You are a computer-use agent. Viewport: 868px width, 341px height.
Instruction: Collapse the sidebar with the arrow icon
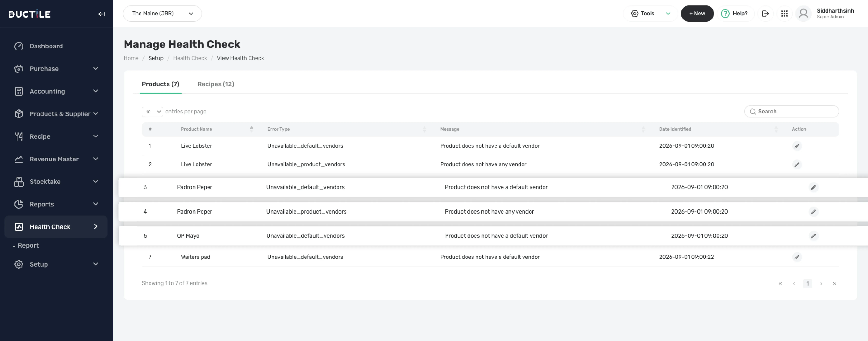pyautogui.click(x=101, y=14)
